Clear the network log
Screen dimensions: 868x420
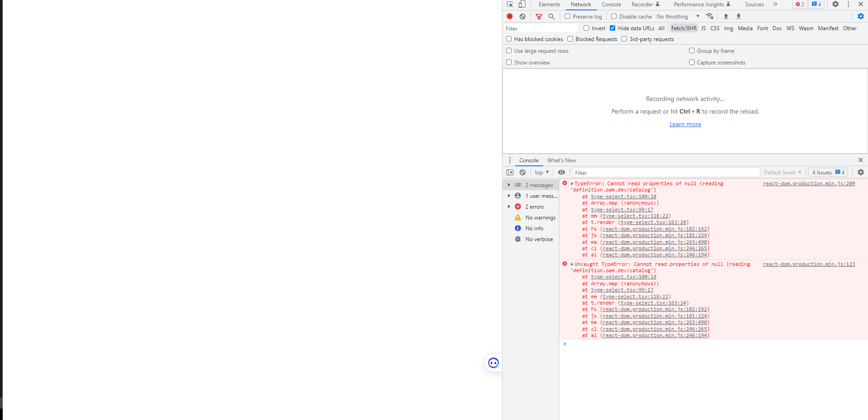[522, 16]
